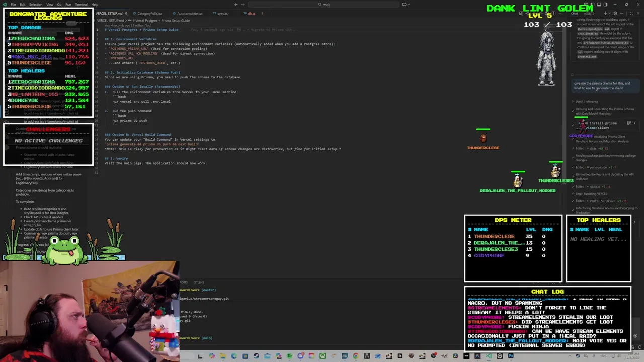Image resolution: width=644 pixels, height=362 pixels.
Task: Click the 'npx prisma db push' line
Action: pos(130,121)
